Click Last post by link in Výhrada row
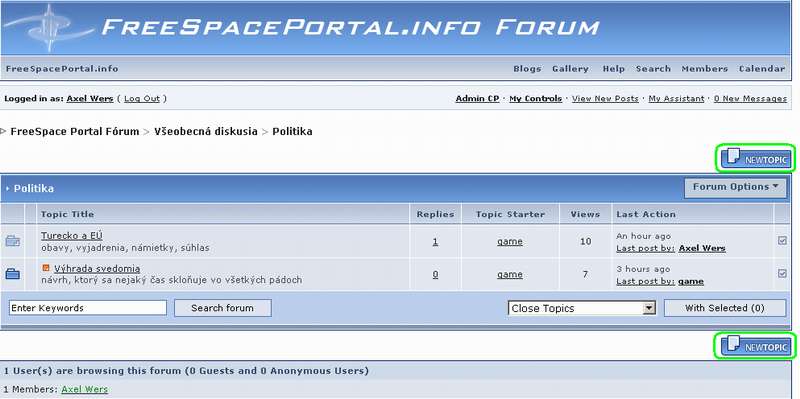The image size is (800, 399). (x=645, y=282)
